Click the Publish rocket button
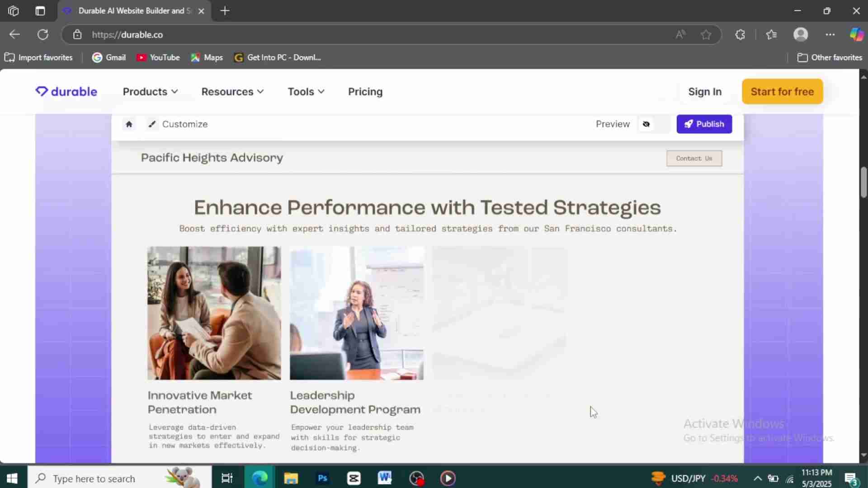Screen dimensions: 868x488 (x=704, y=124)
